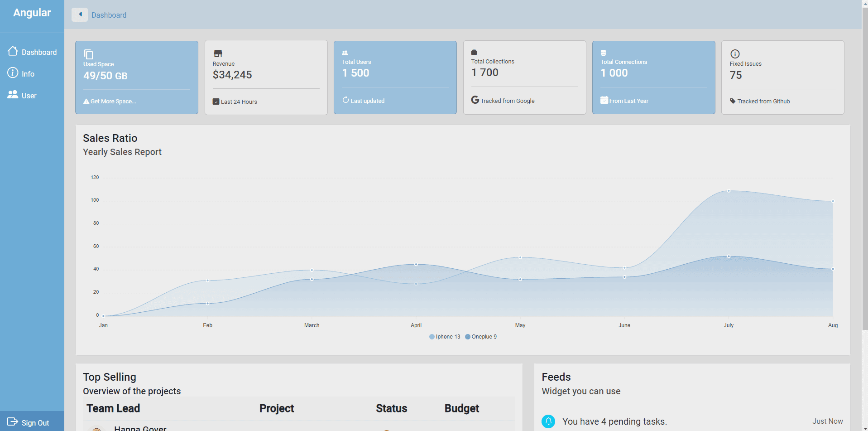The image size is (868, 431).
Task: Click the Sign Out icon in the sidebar
Action: click(13, 422)
